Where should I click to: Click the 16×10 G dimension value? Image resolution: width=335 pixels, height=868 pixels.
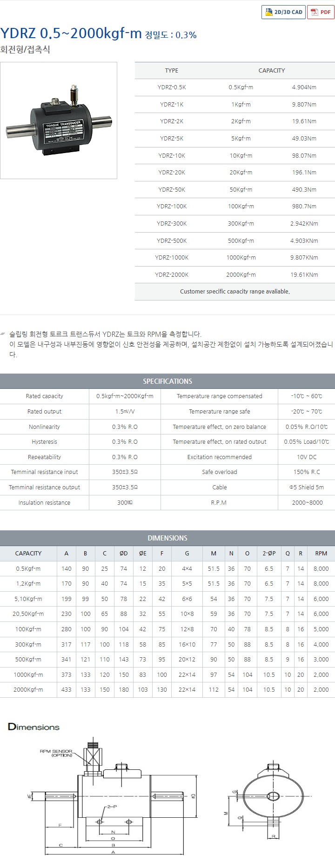coord(187,645)
